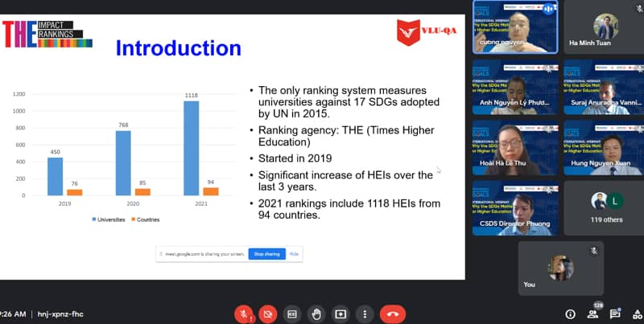Open the chat panel

tap(614, 314)
